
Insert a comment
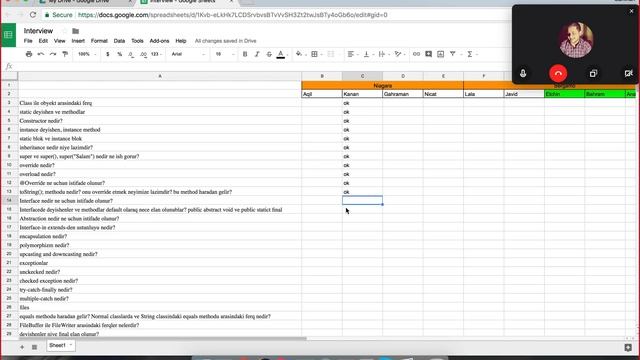click(428, 54)
